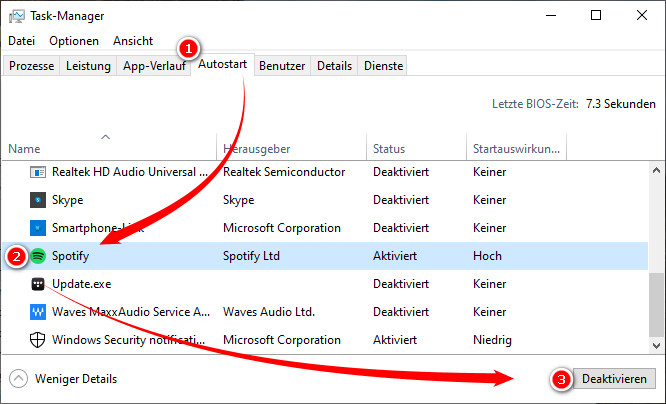The image size is (666, 404).
Task: Click the Task-Manager title bar icon
Action: pos(17,16)
